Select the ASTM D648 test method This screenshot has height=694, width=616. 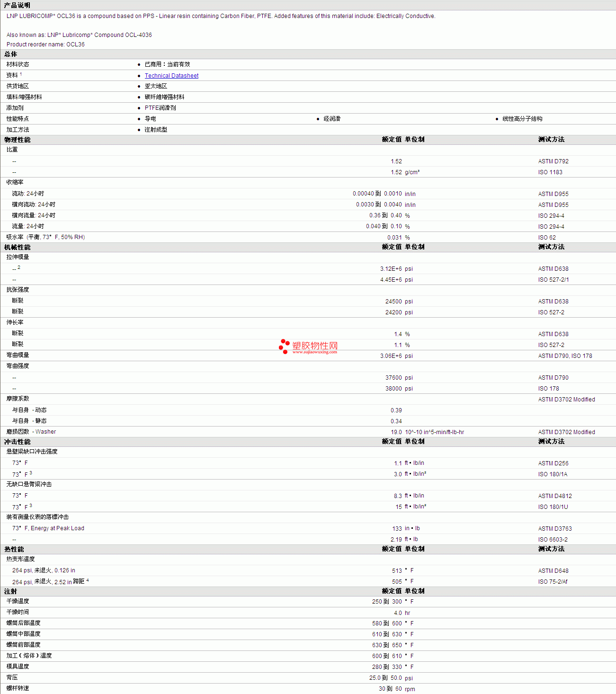pos(553,571)
